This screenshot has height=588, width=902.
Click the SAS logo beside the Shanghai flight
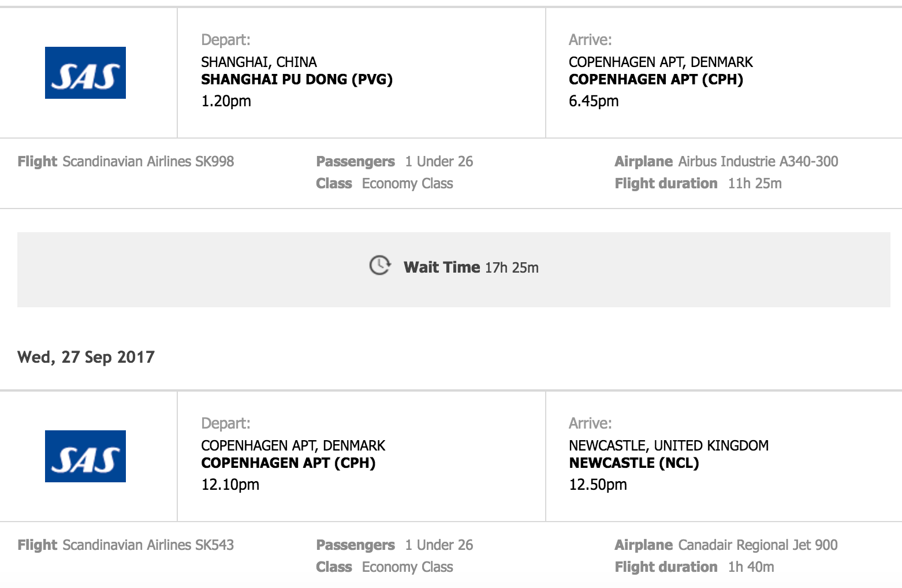click(x=85, y=73)
